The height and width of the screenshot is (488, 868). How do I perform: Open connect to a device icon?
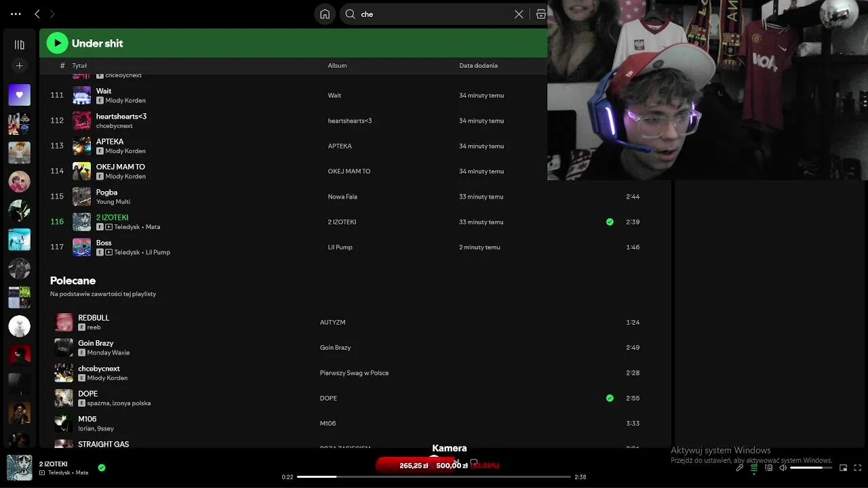769,468
